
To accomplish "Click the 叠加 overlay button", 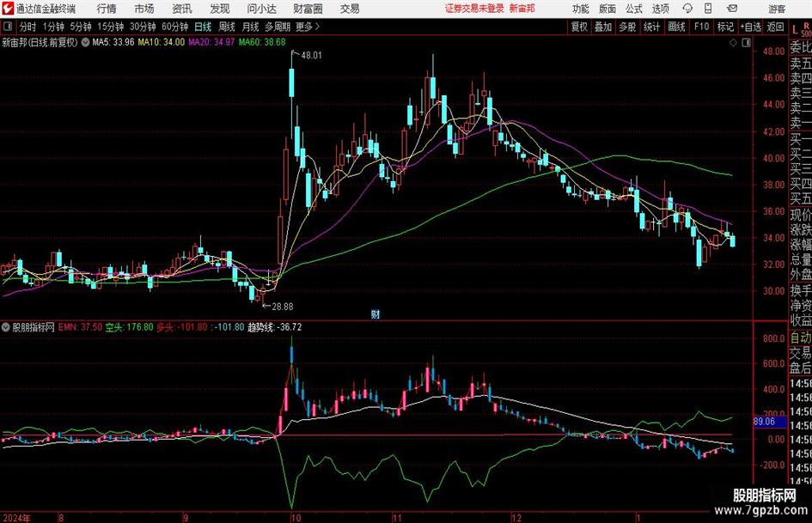I will coord(603,27).
